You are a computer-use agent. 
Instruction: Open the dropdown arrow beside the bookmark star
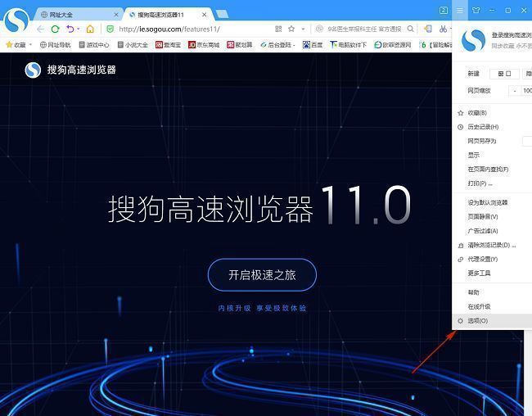pos(303,29)
